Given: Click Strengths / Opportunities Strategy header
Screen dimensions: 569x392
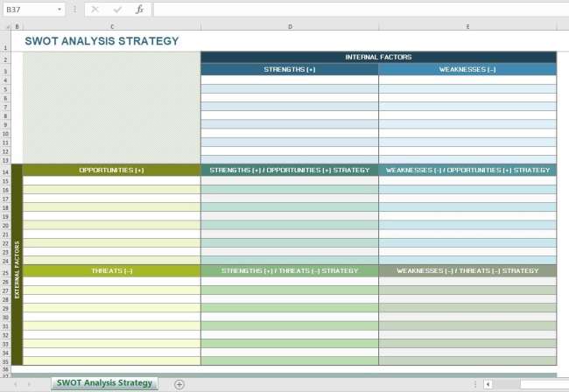Looking at the screenshot, I should coord(290,170).
